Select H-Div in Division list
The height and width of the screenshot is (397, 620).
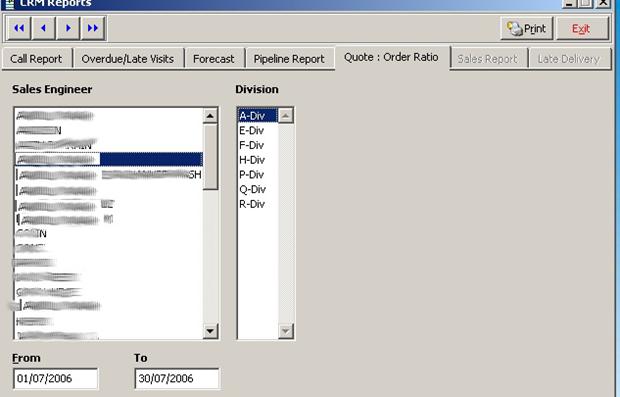coord(257,160)
